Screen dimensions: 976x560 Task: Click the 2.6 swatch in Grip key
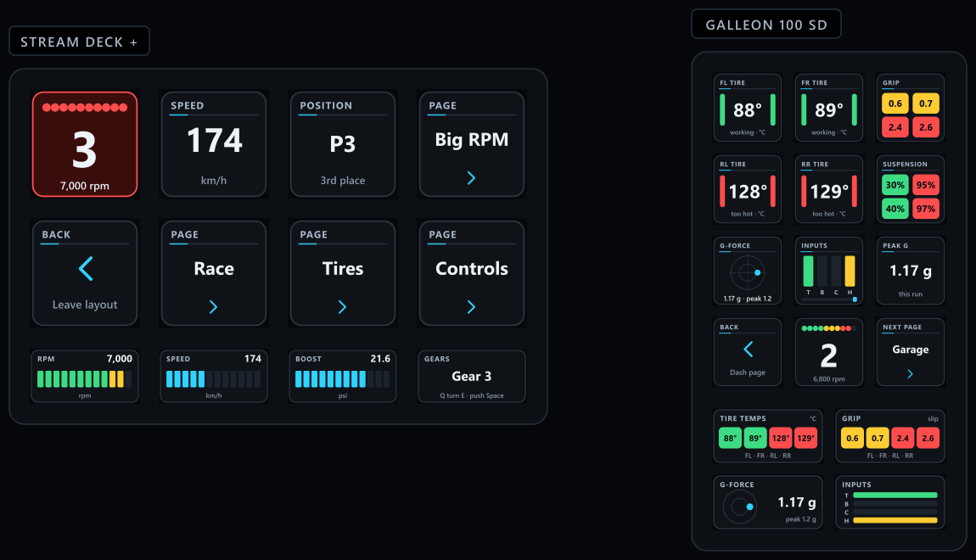coord(926,127)
